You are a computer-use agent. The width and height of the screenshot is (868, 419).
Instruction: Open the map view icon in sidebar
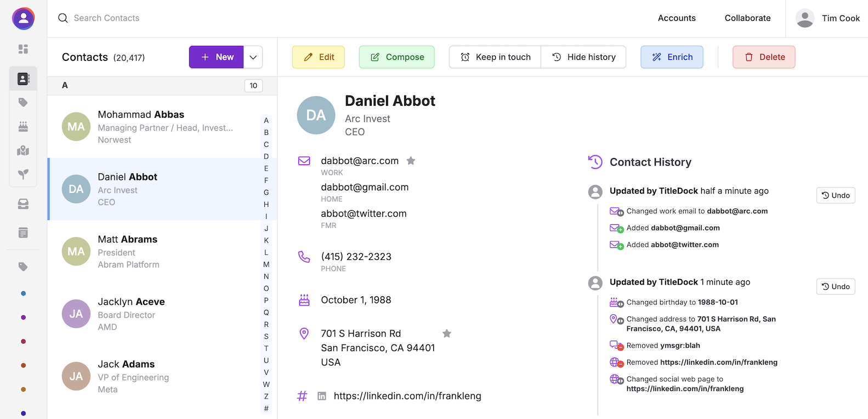(x=23, y=151)
